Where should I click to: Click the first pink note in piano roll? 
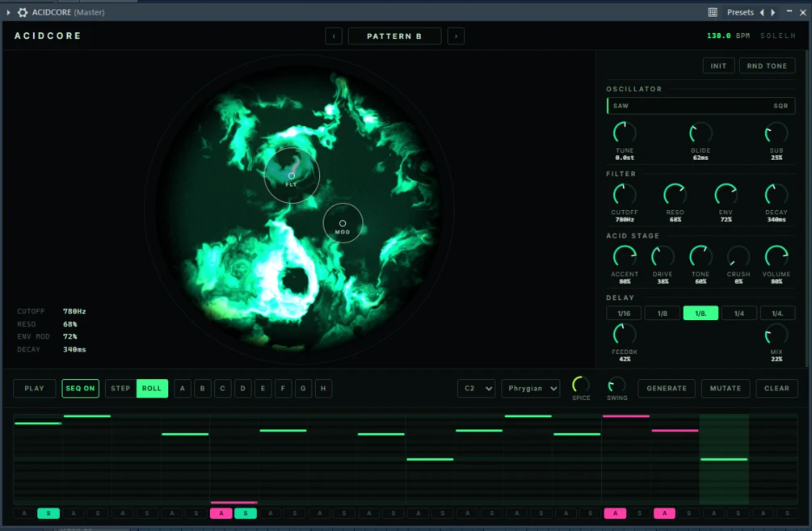coord(234,502)
